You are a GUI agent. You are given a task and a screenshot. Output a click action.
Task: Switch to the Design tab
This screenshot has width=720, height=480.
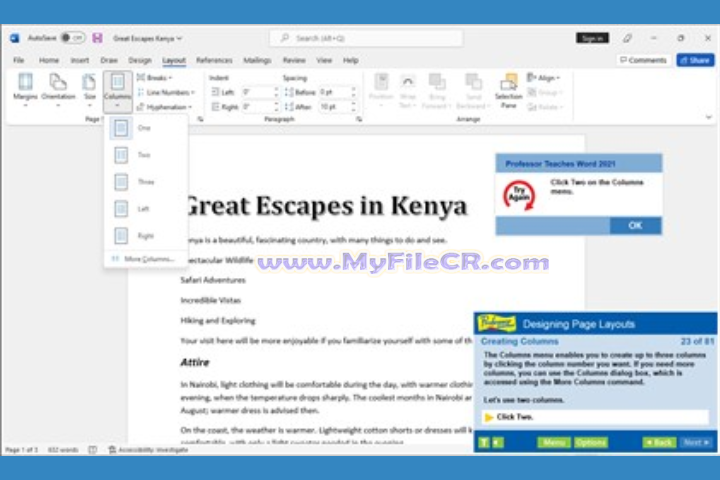click(x=140, y=60)
